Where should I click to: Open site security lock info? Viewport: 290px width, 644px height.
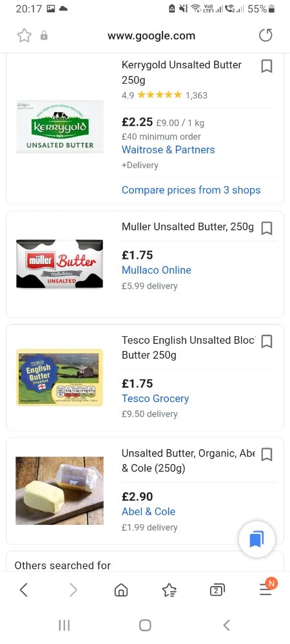click(44, 35)
